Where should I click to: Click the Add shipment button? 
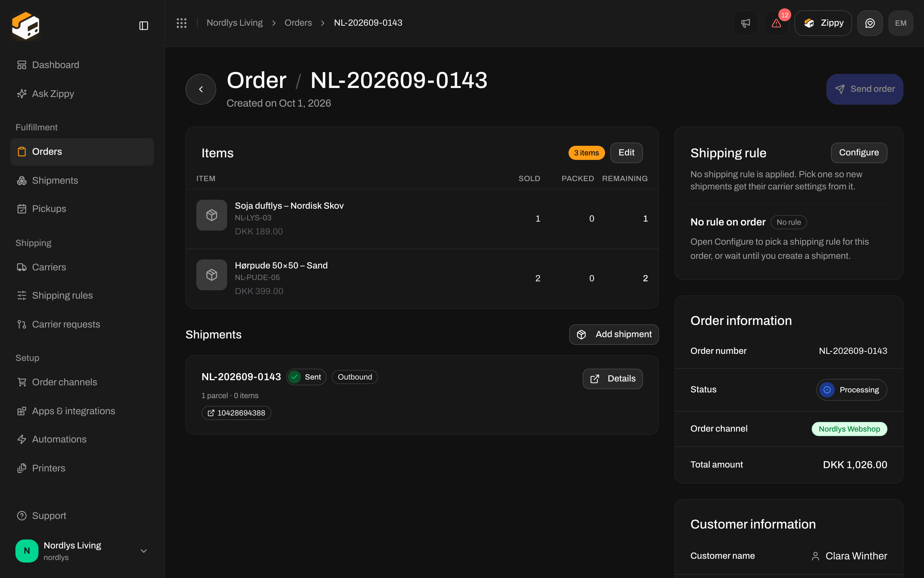pos(613,335)
